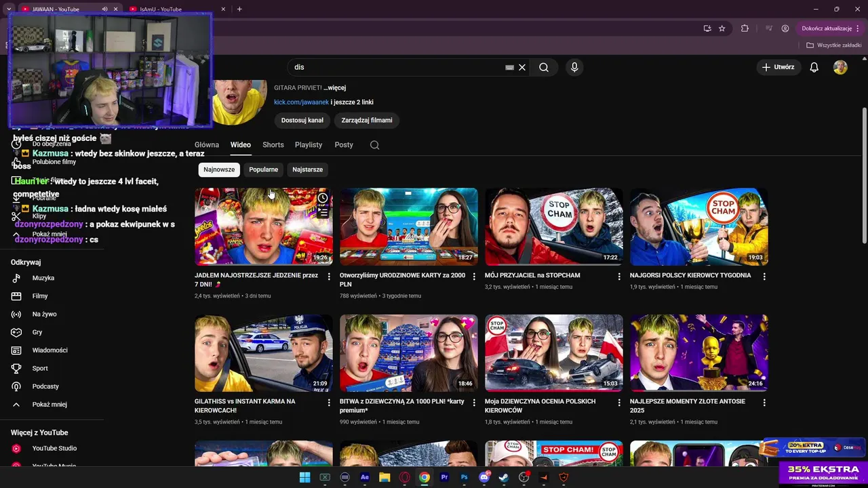Image resolution: width=868 pixels, height=488 pixels.
Task: Open the account avatar menu
Action: pyautogui.click(x=840, y=67)
